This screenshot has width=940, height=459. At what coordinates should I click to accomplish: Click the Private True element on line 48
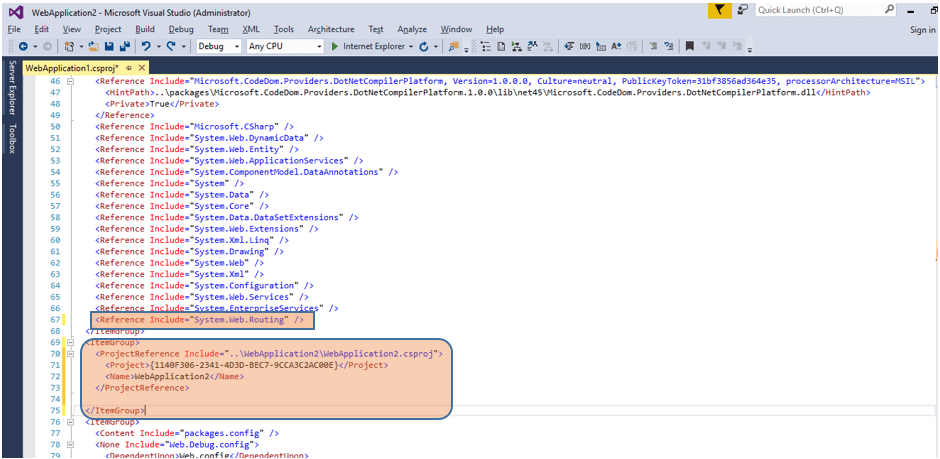(x=162, y=104)
